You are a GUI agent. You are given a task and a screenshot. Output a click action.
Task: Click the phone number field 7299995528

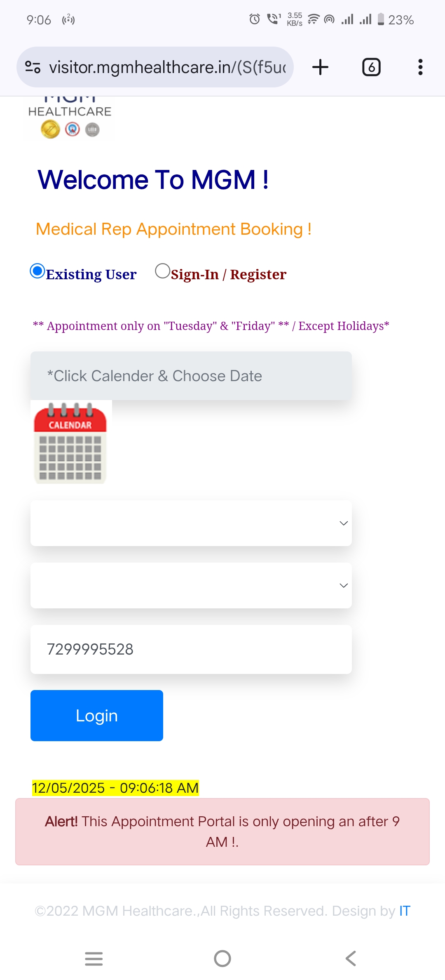pyautogui.click(x=191, y=649)
